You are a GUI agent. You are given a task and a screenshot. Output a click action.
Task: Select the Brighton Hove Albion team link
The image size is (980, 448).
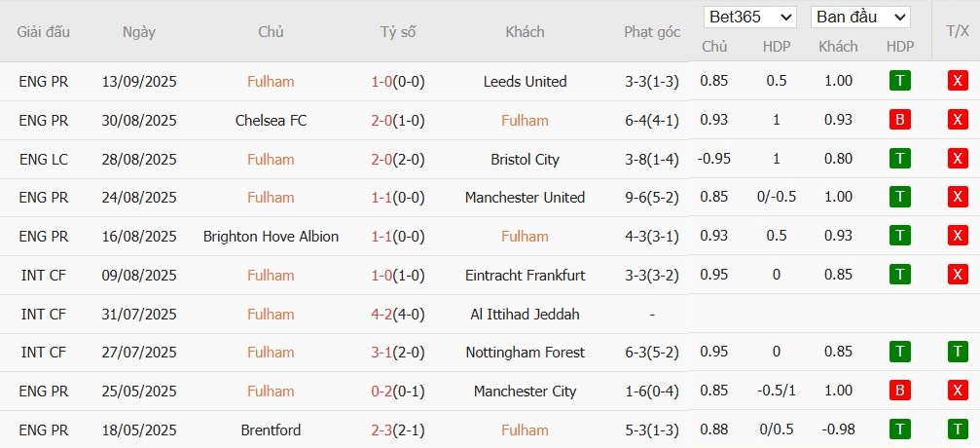[271, 237]
